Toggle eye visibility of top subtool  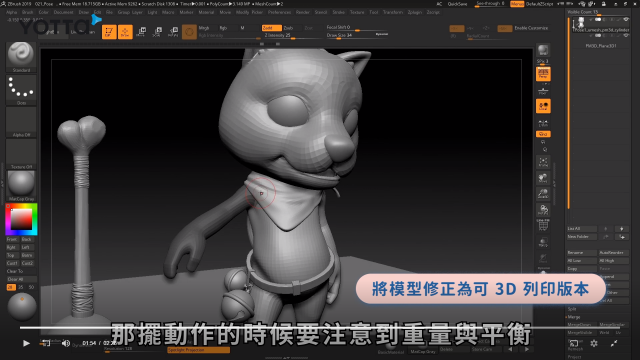click(626, 20)
